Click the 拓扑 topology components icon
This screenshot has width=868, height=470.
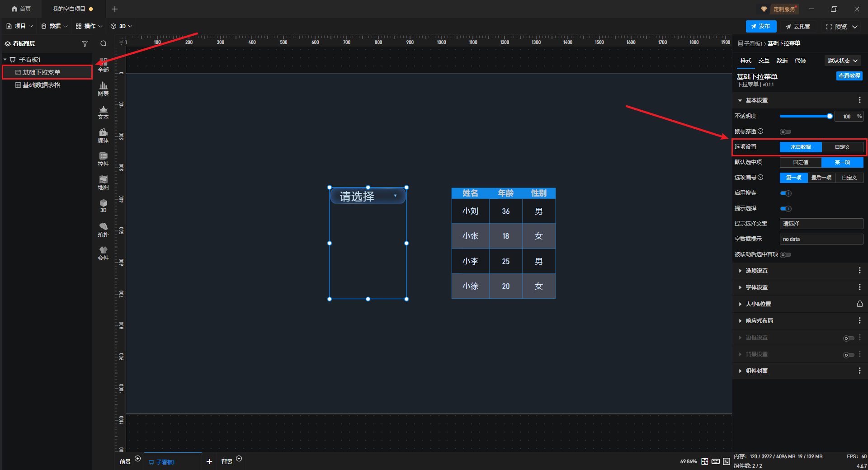click(x=103, y=229)
